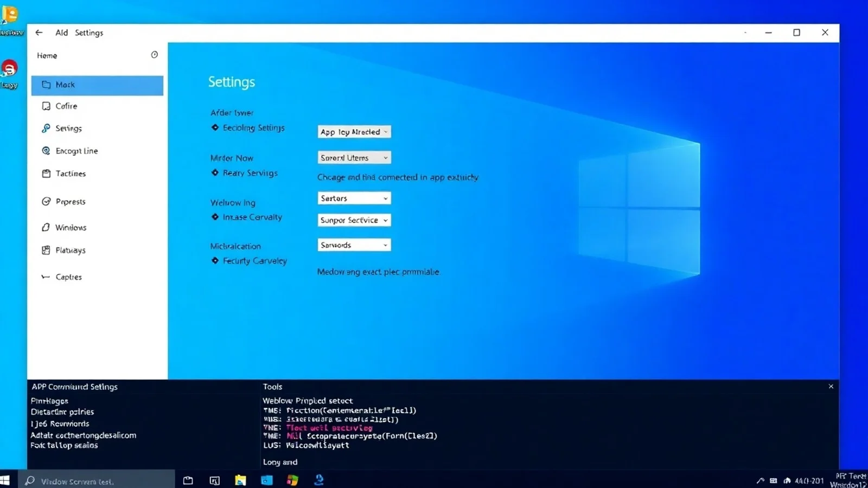
Task: Click the Reary Serviigs link
Action: 250,173
